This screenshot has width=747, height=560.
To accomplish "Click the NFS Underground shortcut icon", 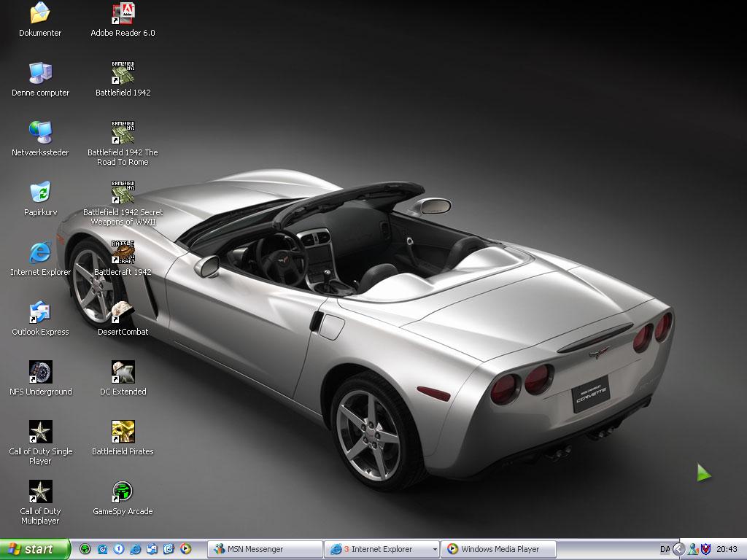I will coord(40,373).
